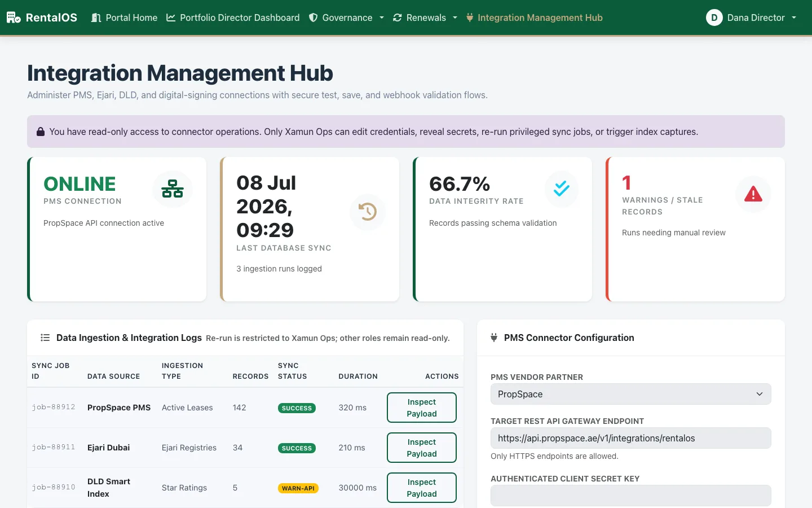Screen dimensions: 812x508
Task: Click the Duration column header
Action: pyautogui.click(x=358, y=376)
